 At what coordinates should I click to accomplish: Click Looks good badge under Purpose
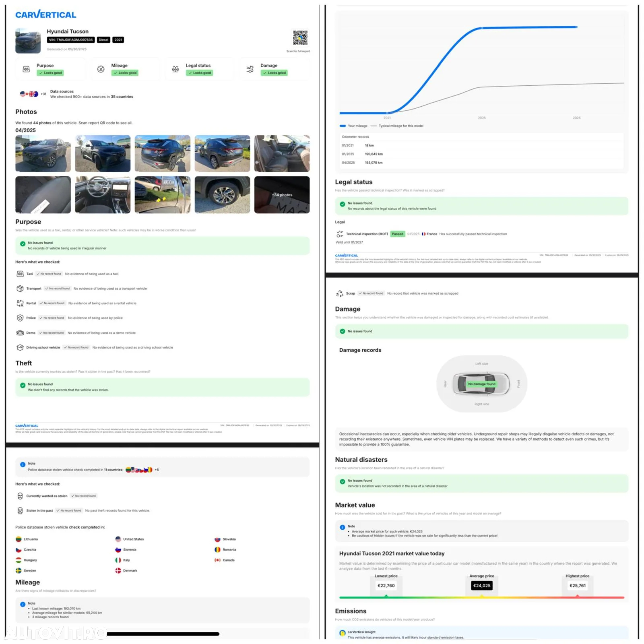[50, 73]
